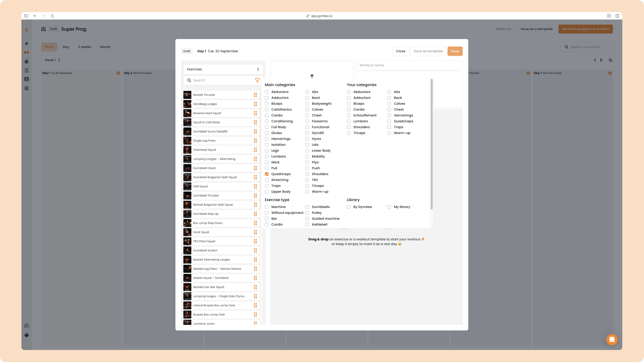Click the filter funnel icon beside Search
This screenshot has height=362, width=644.
[257, 80]
